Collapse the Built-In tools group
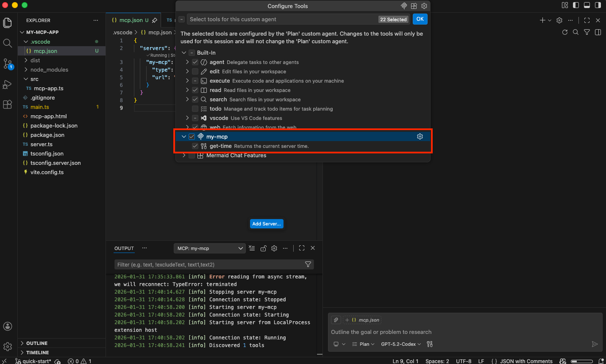This screenshot has height=364, width=606. click(183, 53)
